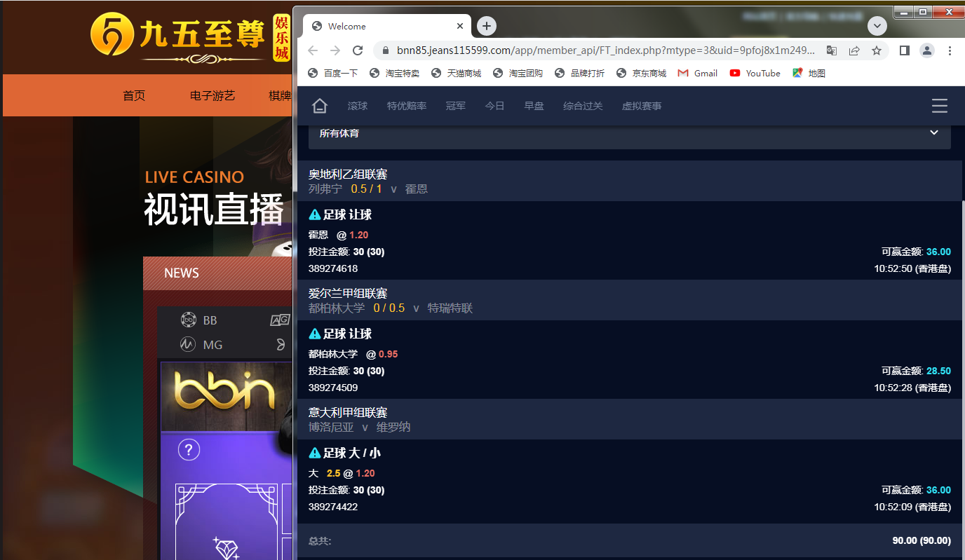The height and width of the screenshot is (560, 965).
Task: Open 电子游艺 in the casino window
Action: pos(212,95)
